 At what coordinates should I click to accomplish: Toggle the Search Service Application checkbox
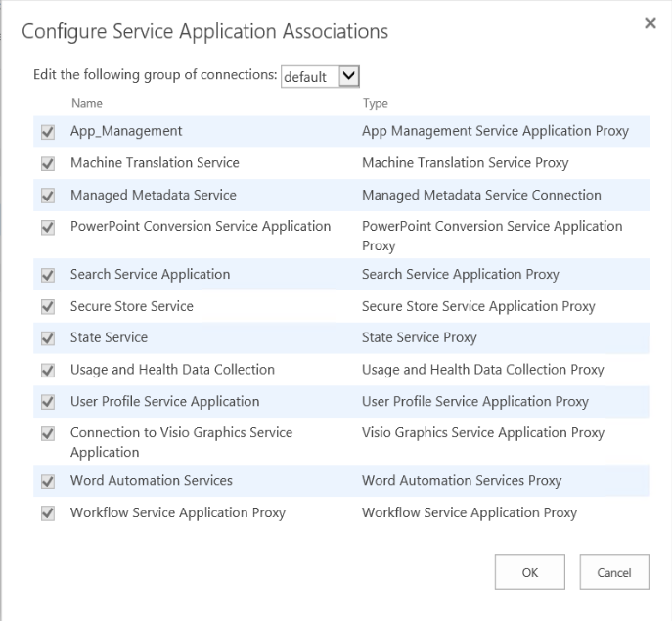pos(48,275)
